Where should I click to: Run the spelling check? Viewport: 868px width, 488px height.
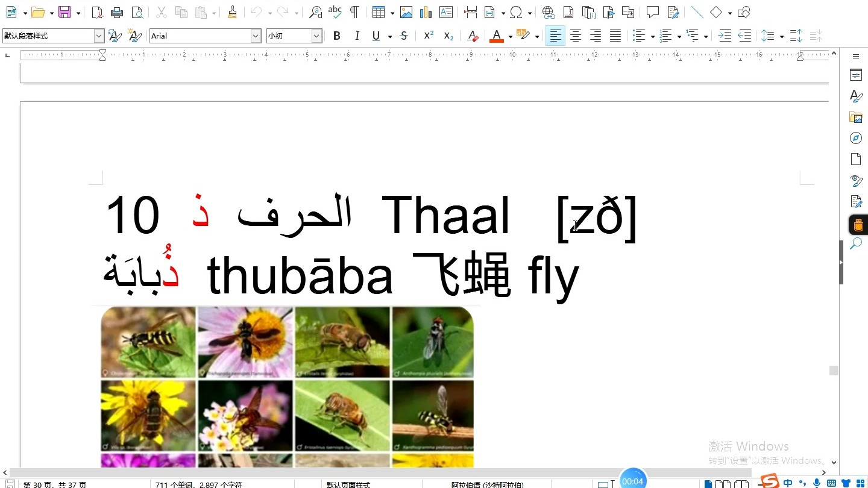click(335, 12)
